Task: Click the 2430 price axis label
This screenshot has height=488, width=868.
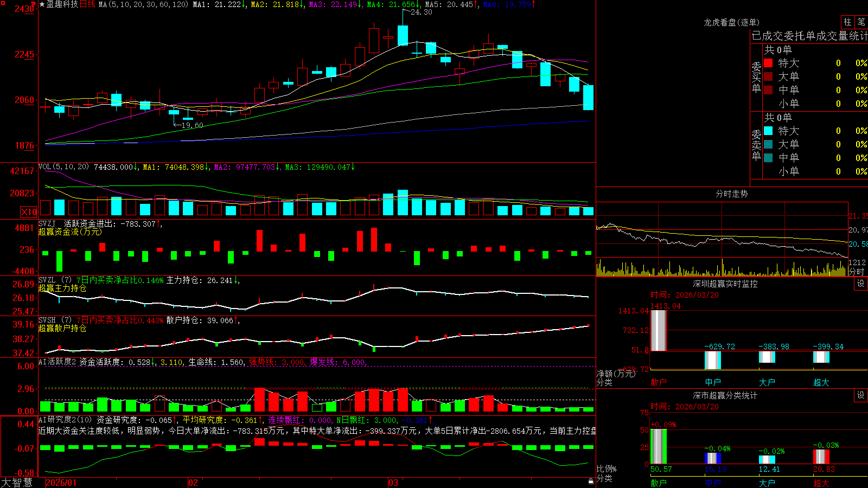Action: point(24,9)
